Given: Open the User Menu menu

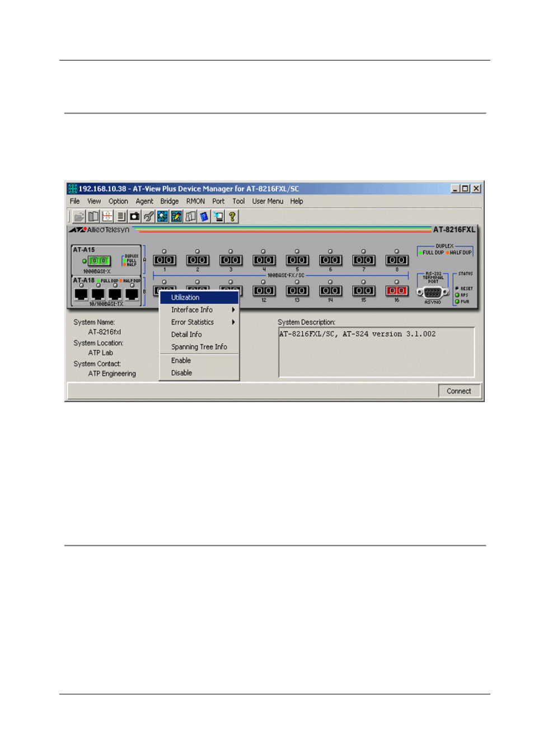Looking at the screenshot, I should [x=268, y=201].
